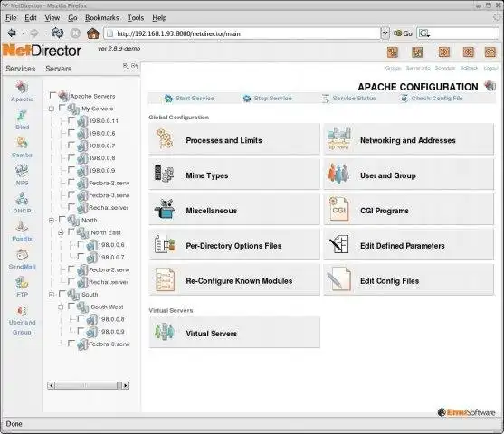Open the Help menu
The height and width of the screenshot is (434, 504).
(159, 18)
